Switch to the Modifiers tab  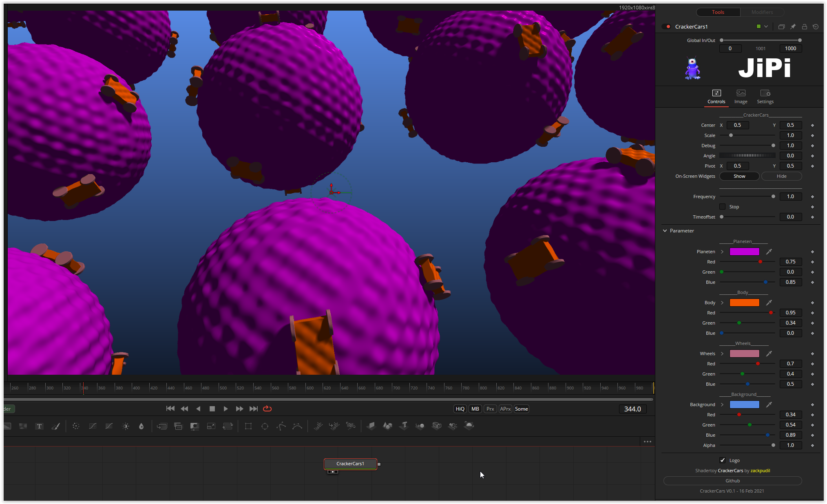tap(762, 12)
